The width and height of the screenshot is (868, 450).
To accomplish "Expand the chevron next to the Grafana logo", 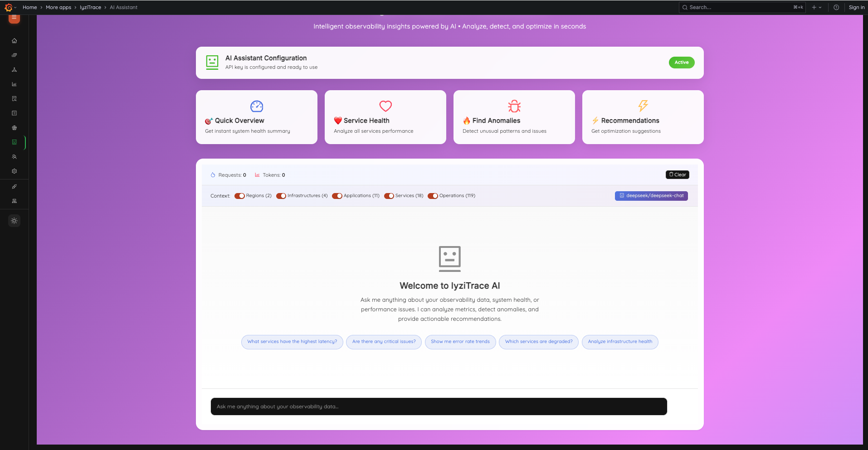I will [15, 7].
